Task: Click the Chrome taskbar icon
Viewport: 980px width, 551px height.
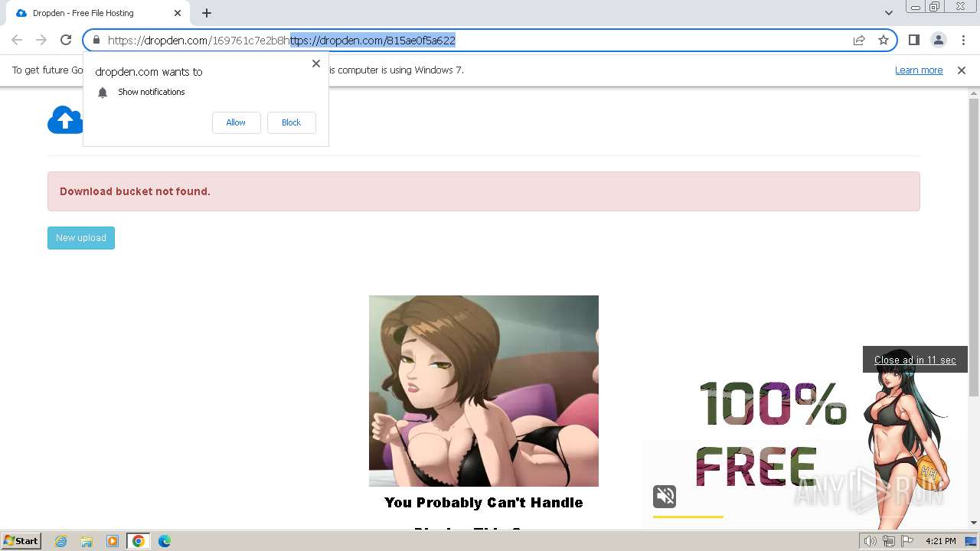Action: click(139, 541)
